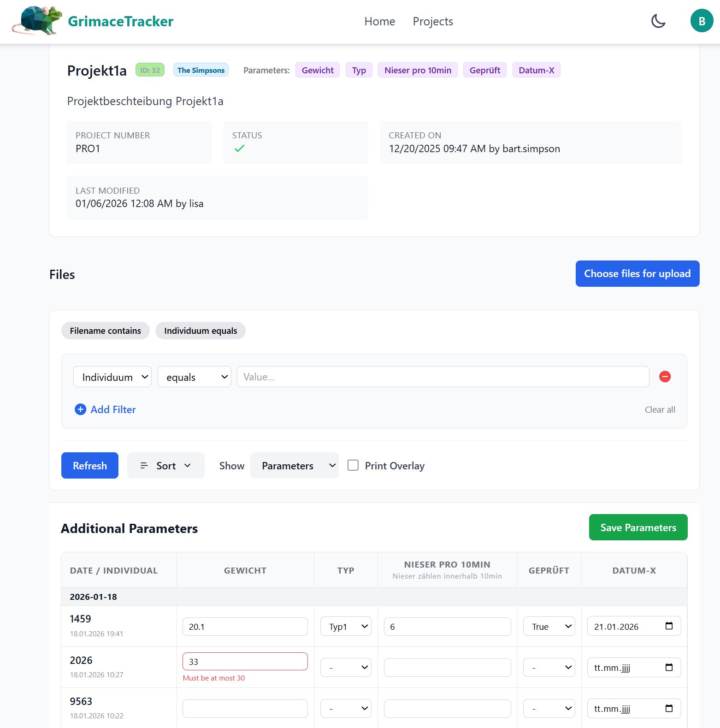Open calendar picker for row 9563
720x728 pixels.
[x=669, y=708]
